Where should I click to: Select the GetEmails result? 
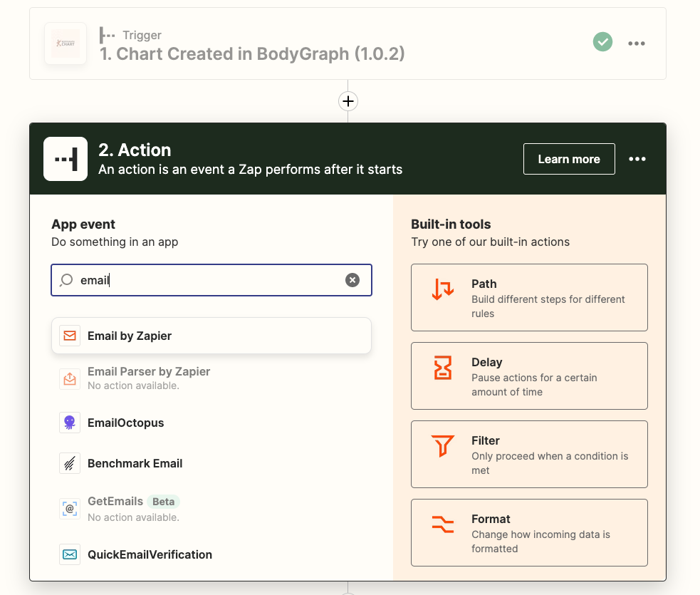coord(211,509)
